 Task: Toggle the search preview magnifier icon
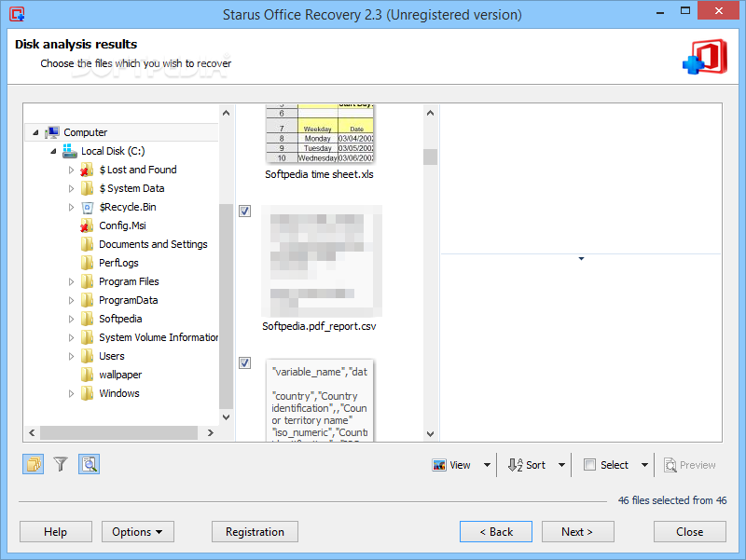89,464
